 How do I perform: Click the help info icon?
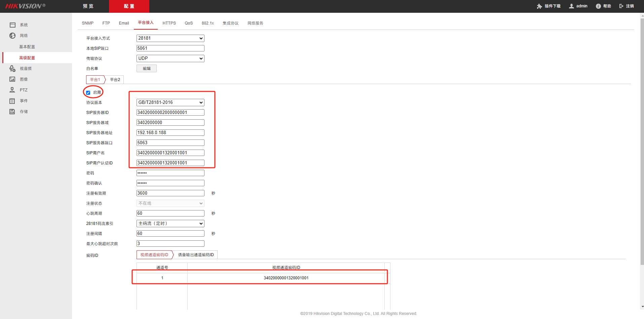(598, 6)
